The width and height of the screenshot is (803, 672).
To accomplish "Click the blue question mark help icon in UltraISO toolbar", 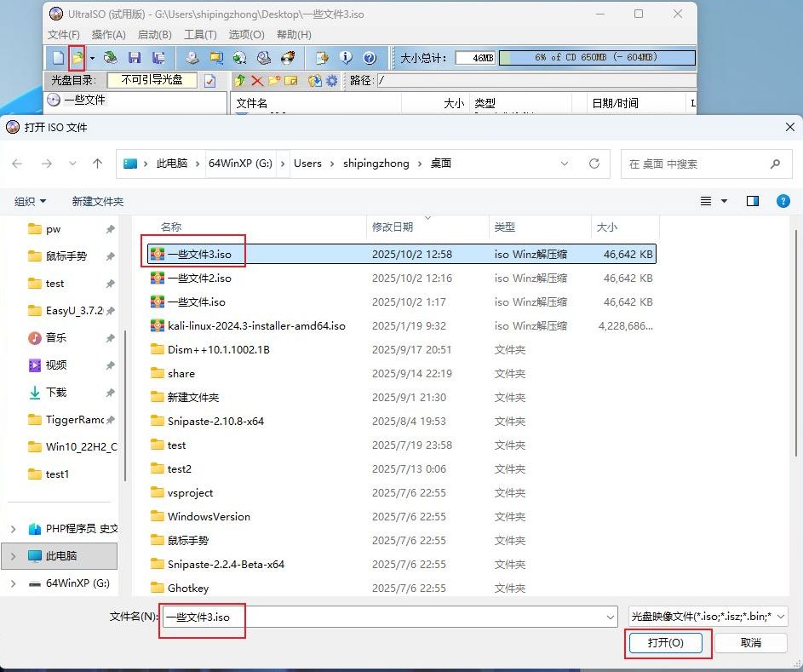I will (x=370, y=58).
